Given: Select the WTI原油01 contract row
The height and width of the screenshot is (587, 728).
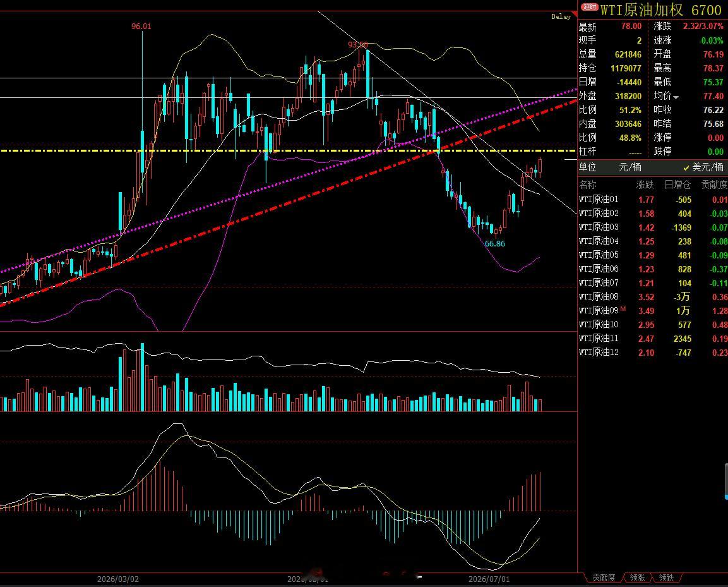Looking at the screenshot, I should coord(653,200).
